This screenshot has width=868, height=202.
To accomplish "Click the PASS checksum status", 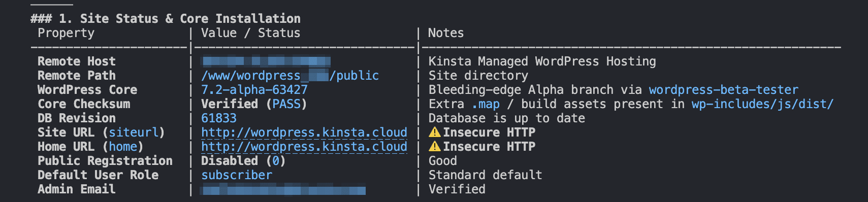I will tap(286, 104).
